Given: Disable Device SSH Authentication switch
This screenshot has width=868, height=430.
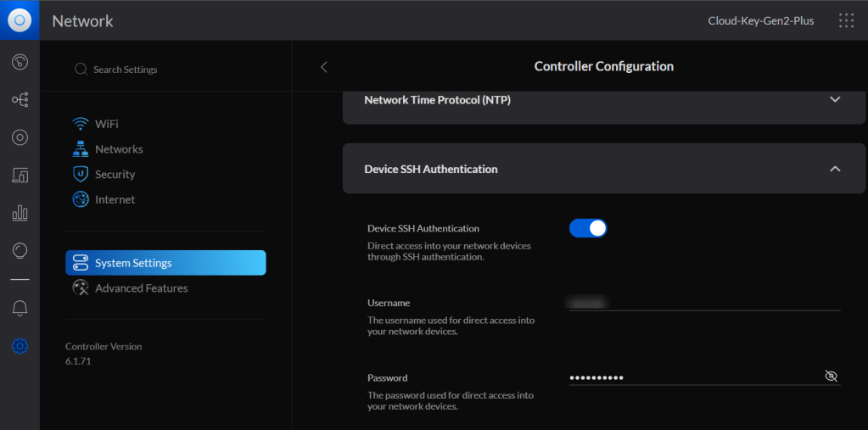Looking at the screenshot, I should click(x=588, y=228).
